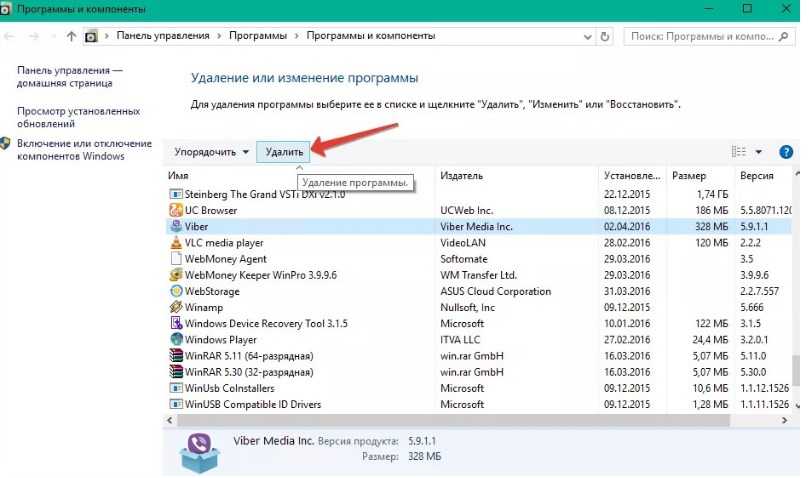The height and width of the screenshot is (478, 809).
Task: Expand chevron after Программы breadcrumb
Action: coord(297,36)
